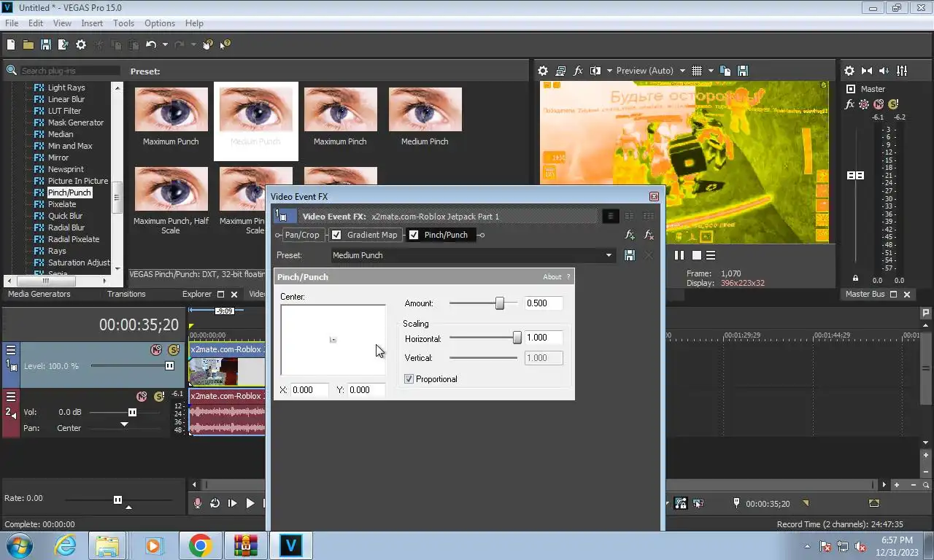Open Master Bus audio properties gear
This screenshot has height=560, width=934.
849,71
